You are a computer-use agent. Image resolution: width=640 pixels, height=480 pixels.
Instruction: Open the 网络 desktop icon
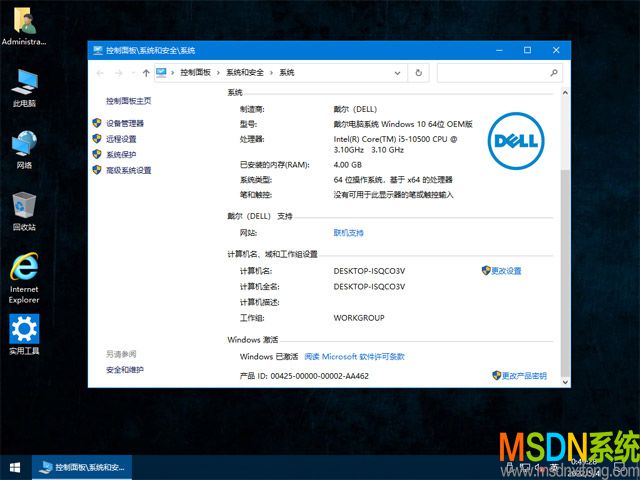pos(24,150)
